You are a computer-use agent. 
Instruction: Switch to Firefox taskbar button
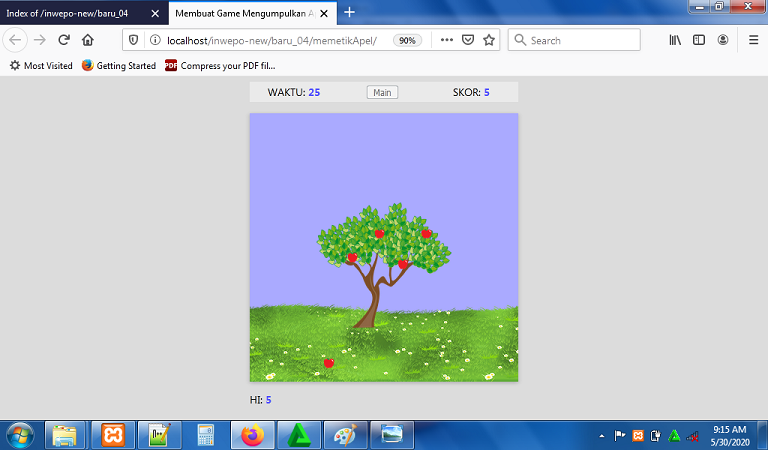pos(252,435)
